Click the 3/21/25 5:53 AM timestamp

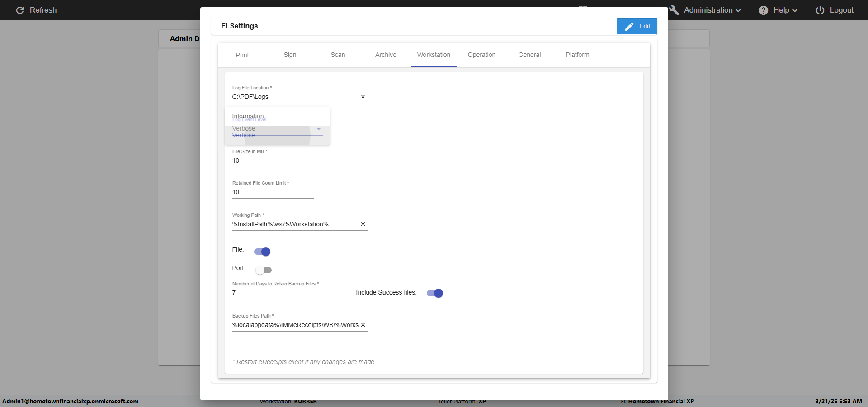838,401
